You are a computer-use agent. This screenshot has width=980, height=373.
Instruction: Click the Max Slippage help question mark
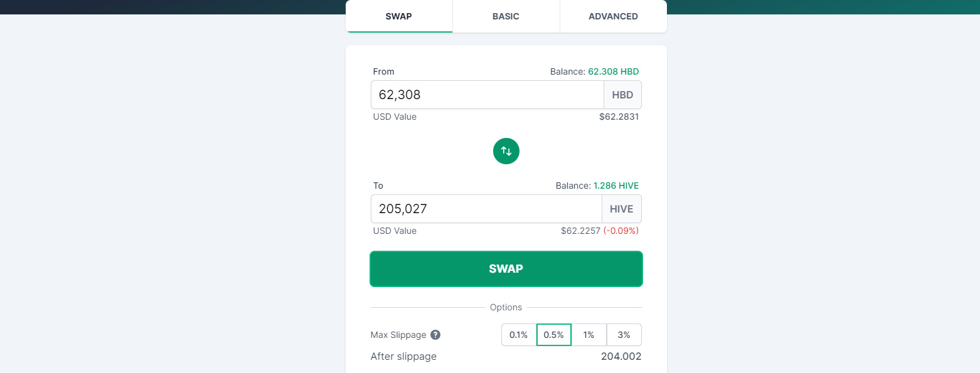435,335
